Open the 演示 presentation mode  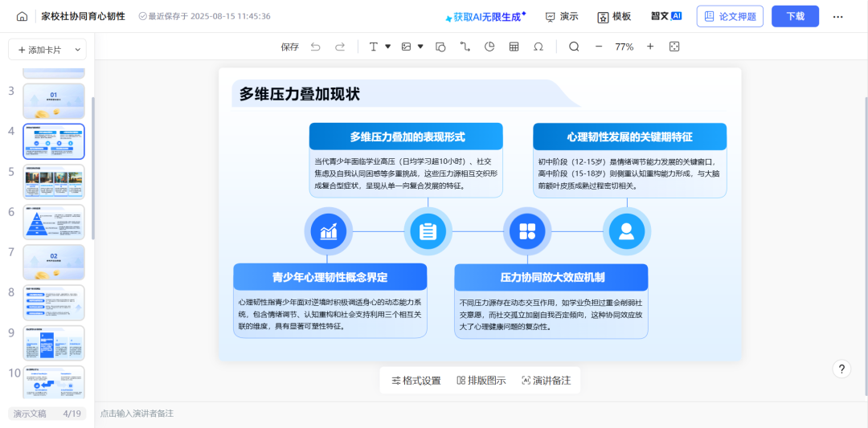(x=562, y=16)
